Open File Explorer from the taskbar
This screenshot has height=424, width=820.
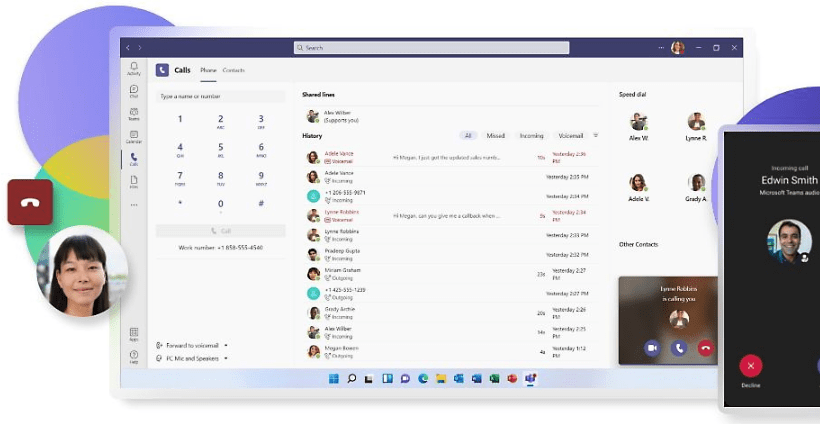441,379
